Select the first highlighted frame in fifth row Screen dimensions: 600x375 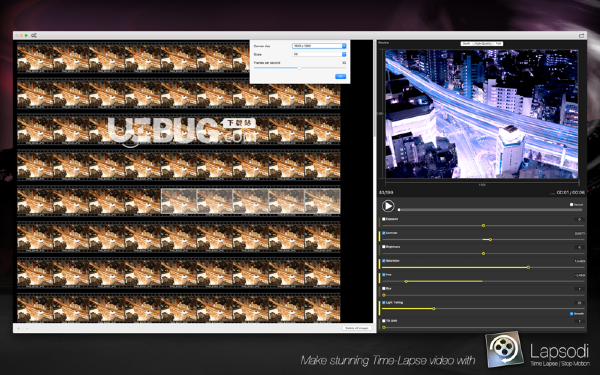tap(179, 201)
